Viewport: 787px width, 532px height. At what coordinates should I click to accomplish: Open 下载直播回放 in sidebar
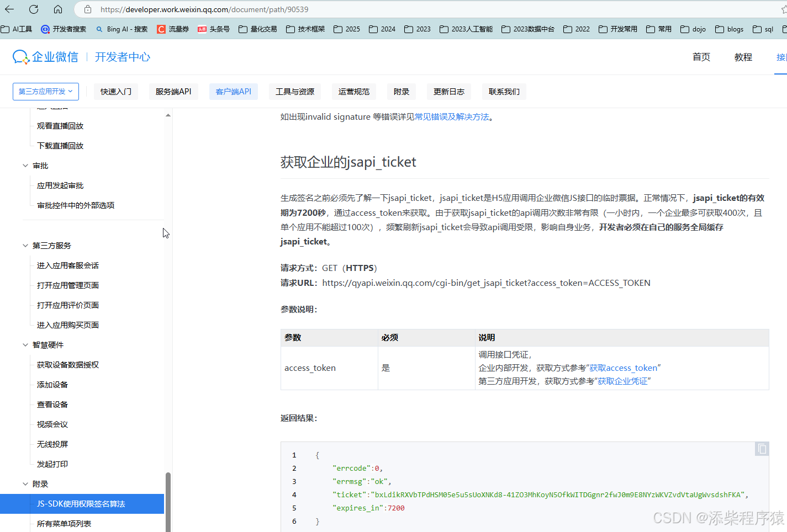(x=60, y=146)
